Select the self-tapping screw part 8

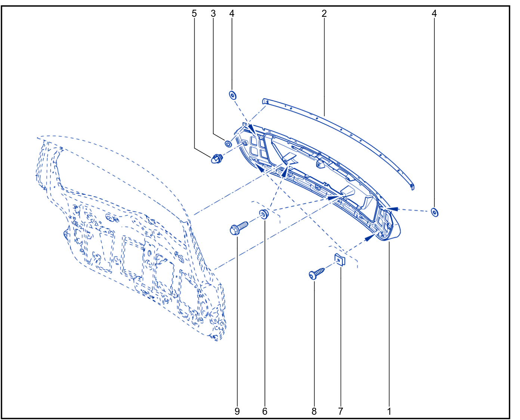click(x=317, y=273)
